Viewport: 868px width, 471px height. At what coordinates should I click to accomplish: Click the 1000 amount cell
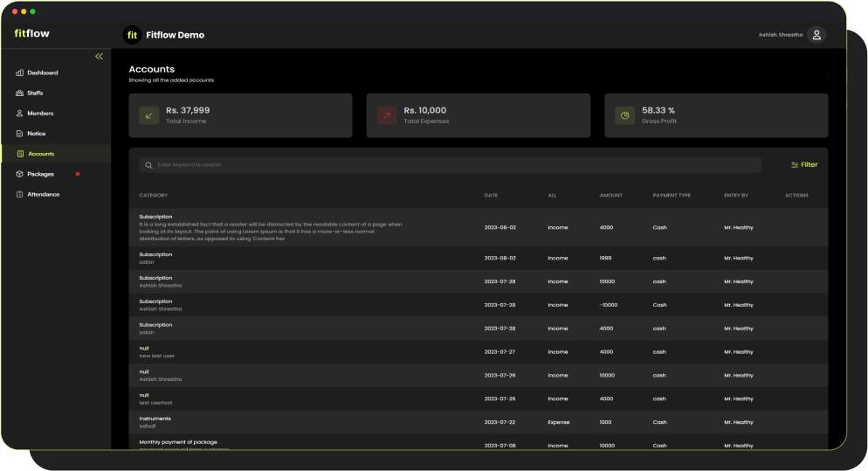(x=605, y=422)
